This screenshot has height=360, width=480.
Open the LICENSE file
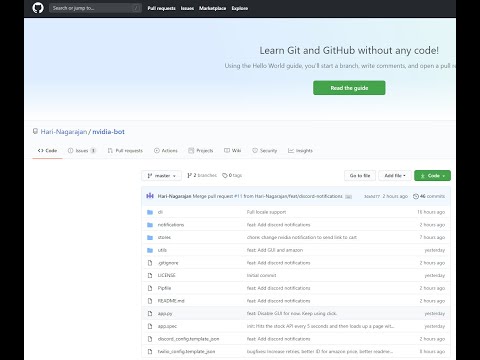click(166, 275)
